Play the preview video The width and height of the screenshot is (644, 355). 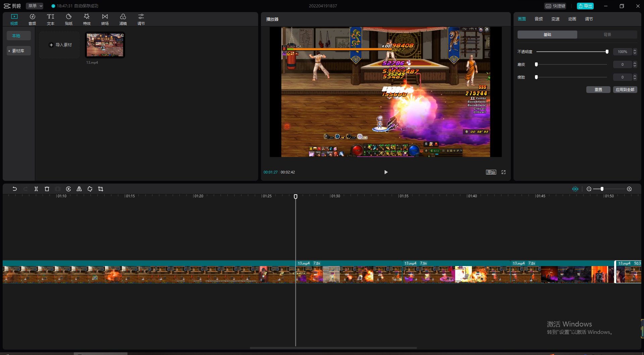coord(386,172)
